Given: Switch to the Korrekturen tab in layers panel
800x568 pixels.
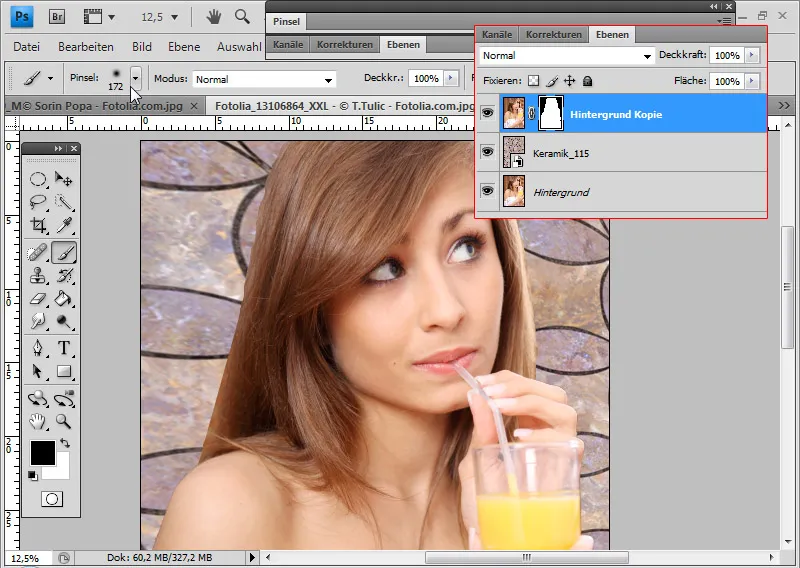Looking at the screenshot, I should (x=554, y=35).
